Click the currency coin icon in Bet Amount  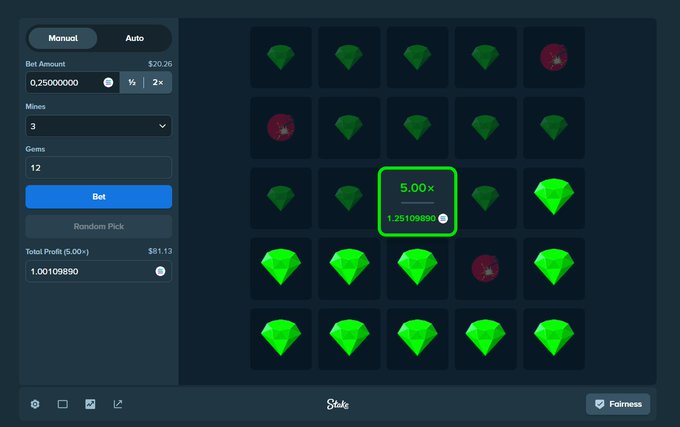point(108,82)
